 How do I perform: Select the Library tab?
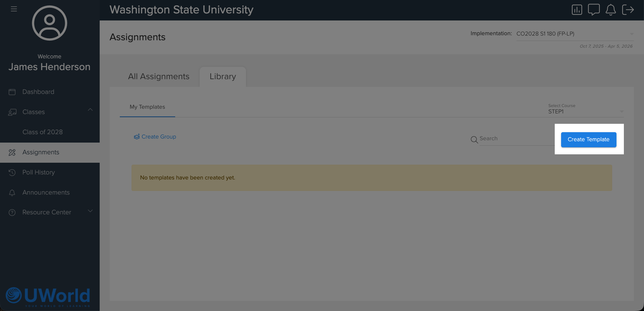tap(222, 77)
